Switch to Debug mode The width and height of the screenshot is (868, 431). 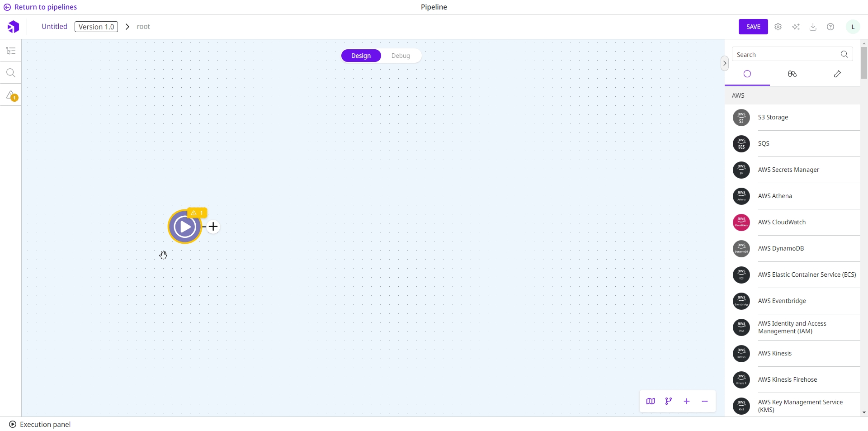click(401, 56)
